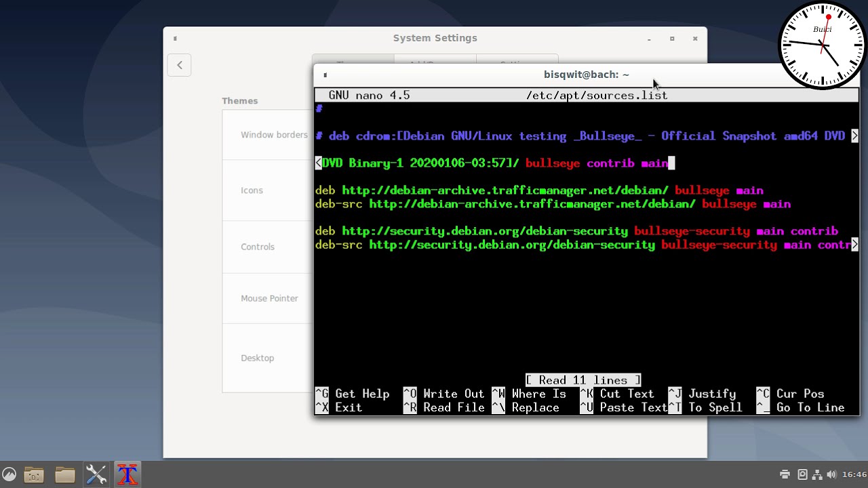Open the sound volume tray icon

coord(831,474)
